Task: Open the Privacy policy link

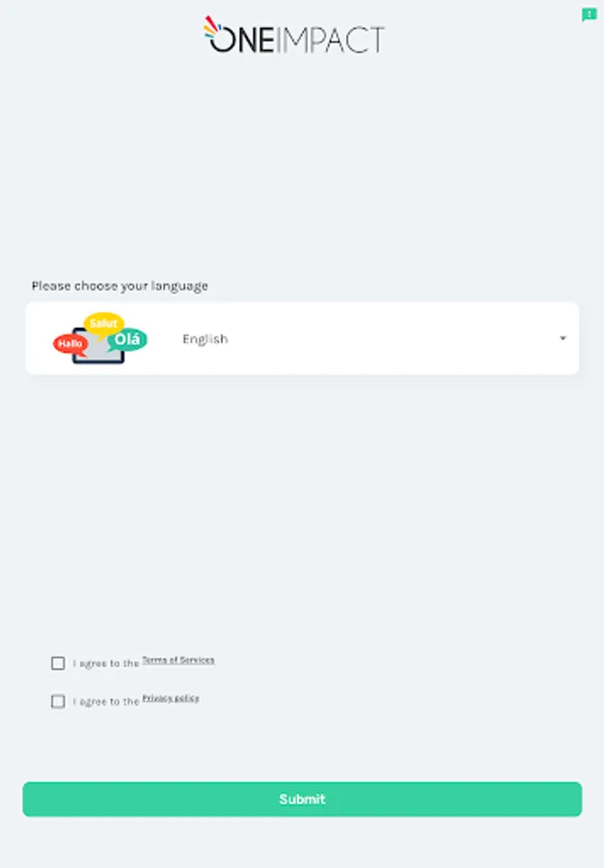Action: (171, 698)
